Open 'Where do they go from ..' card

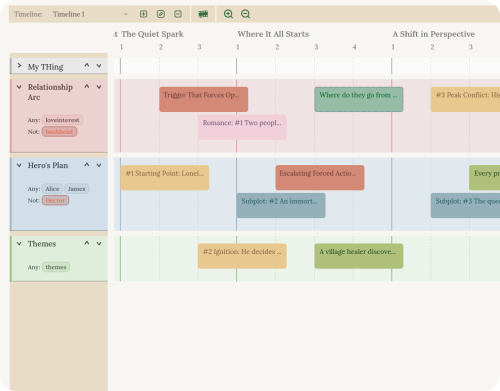point(359,99)
